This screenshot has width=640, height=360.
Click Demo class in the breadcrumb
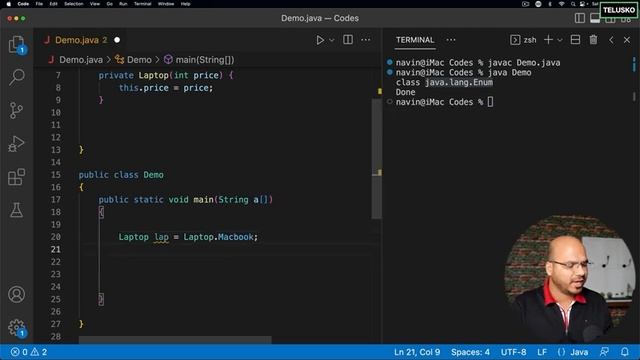click(139, 60)
